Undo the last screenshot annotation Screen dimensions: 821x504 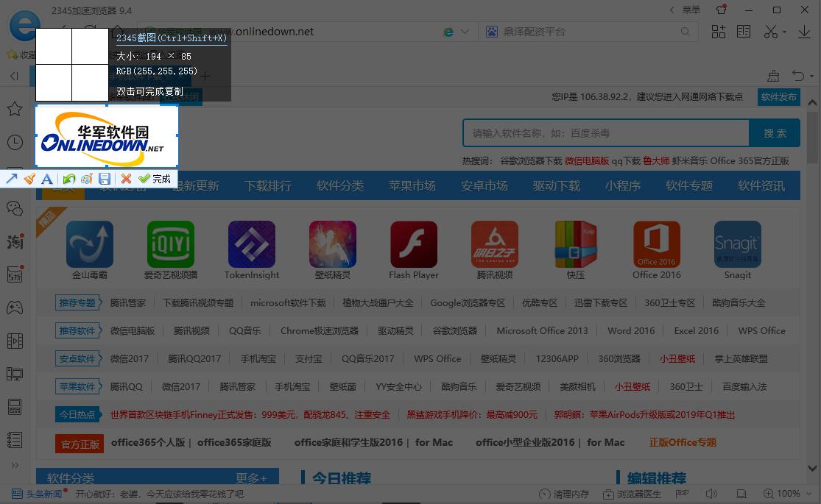68,178
